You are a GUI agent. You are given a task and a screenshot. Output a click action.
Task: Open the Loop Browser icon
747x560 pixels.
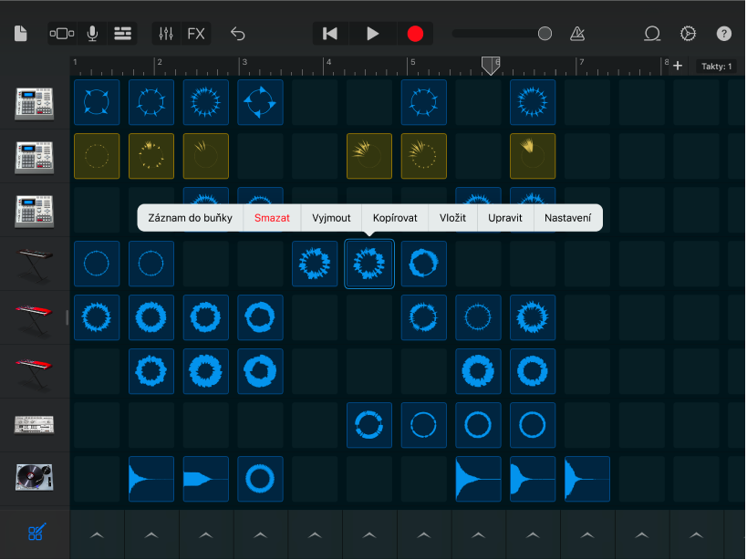(x=651, y=34)
